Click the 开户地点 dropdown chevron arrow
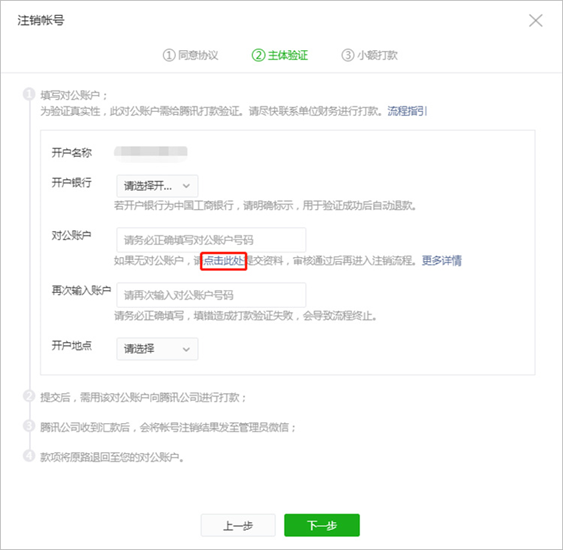Screen dimensions: 563x550 [186, 349]
